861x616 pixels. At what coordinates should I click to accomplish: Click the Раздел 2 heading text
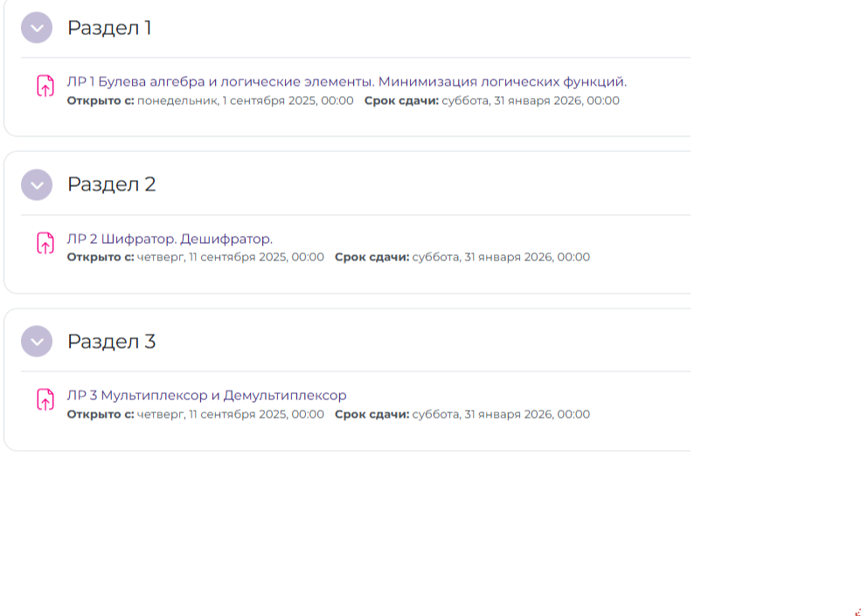point(111,184)
